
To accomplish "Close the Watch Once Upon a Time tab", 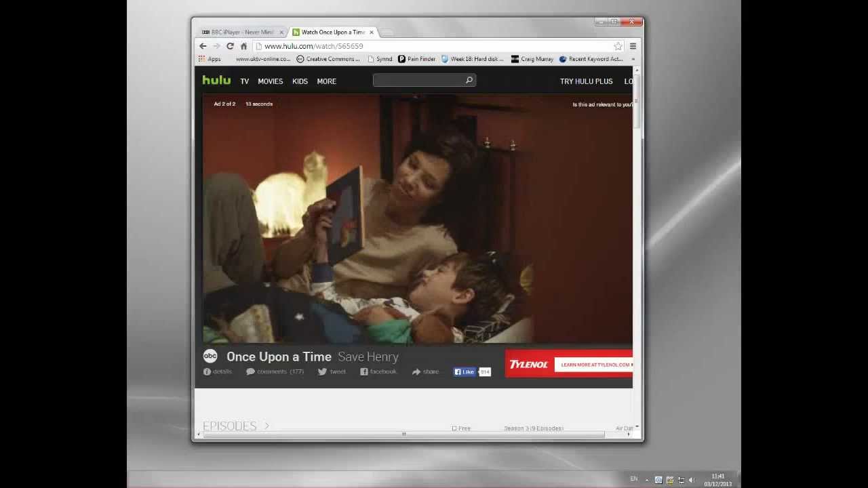I will coord(371,32).
